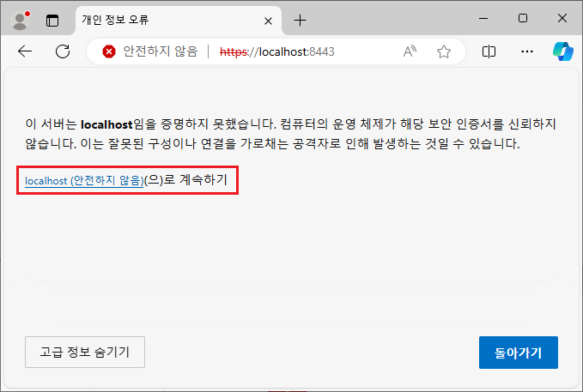
Task: Click the red not-secure warning icon
Action: click(108, 51)
